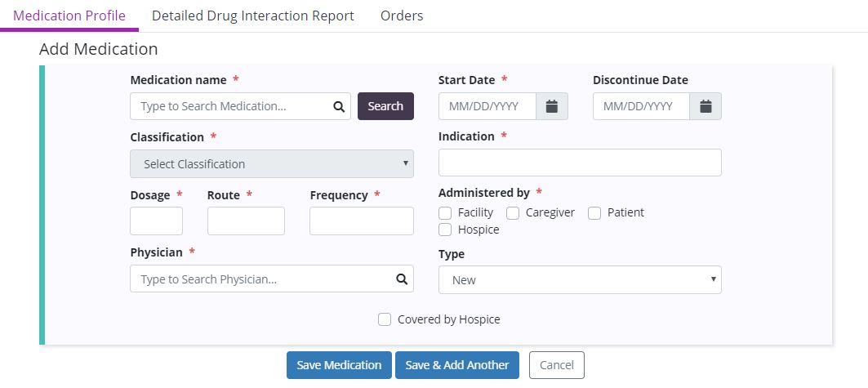Cancel adding the medication

click(x=556, y=365)
